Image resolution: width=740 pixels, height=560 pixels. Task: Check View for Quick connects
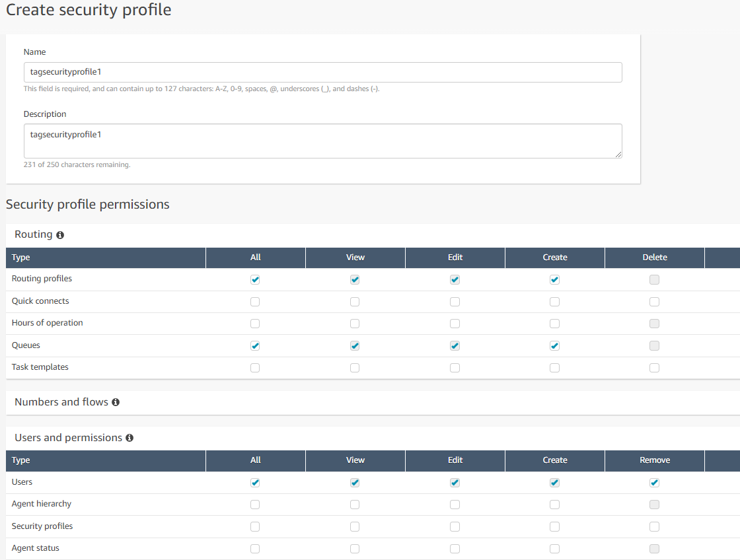(x=355, y=302)
